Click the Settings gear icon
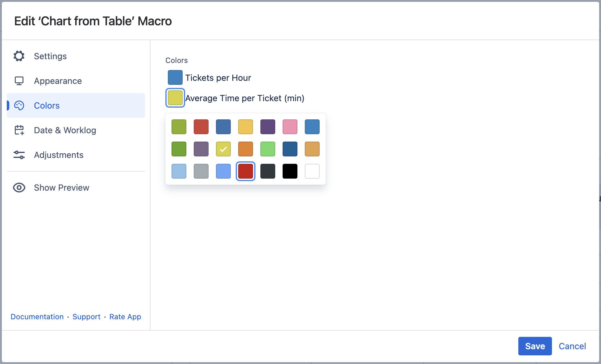 19,56
